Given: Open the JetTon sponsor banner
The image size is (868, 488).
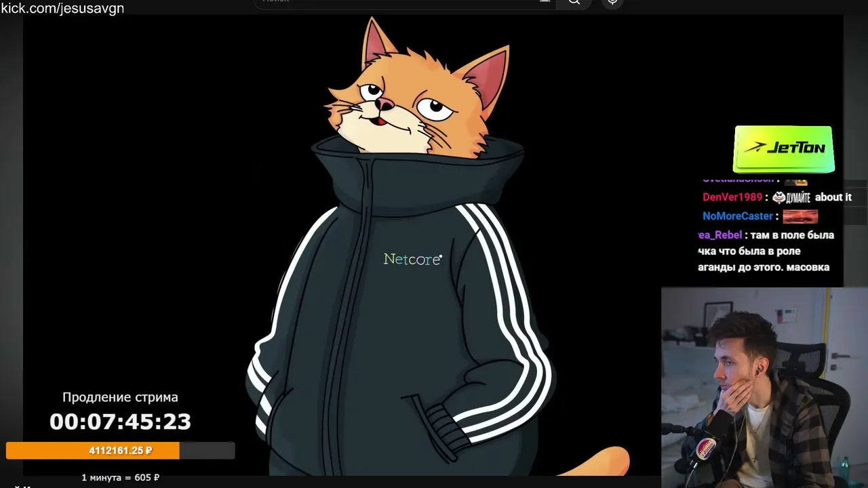Looking at the screenshot, I should coord(783,149).
